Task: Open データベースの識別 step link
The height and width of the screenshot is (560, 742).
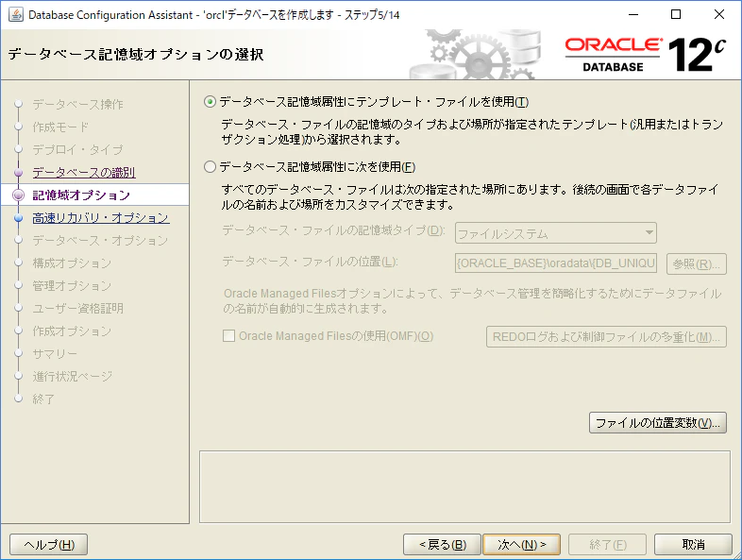Action: point(84,172)
